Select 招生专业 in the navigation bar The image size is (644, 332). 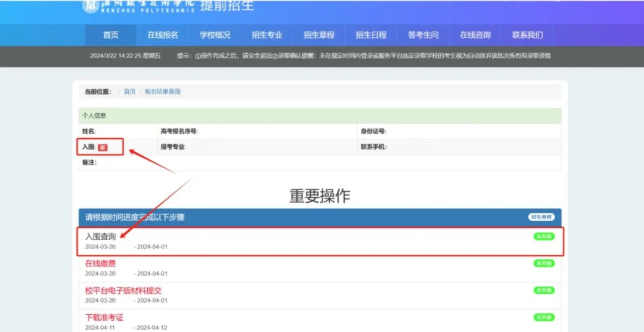pos(267,35)
